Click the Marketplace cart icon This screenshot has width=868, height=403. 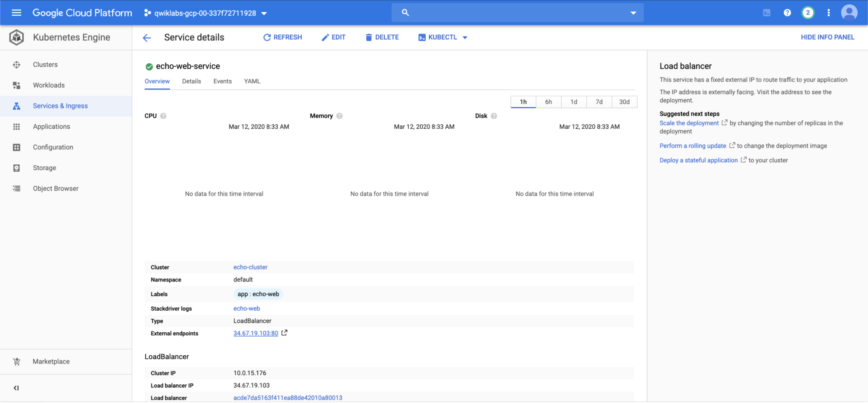tap(16, 361)
